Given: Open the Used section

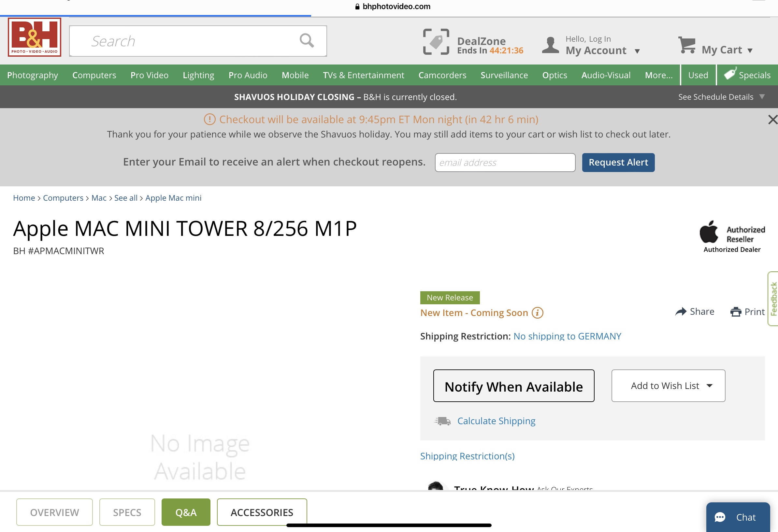Looking at the screenshot, I should (698, 75).
